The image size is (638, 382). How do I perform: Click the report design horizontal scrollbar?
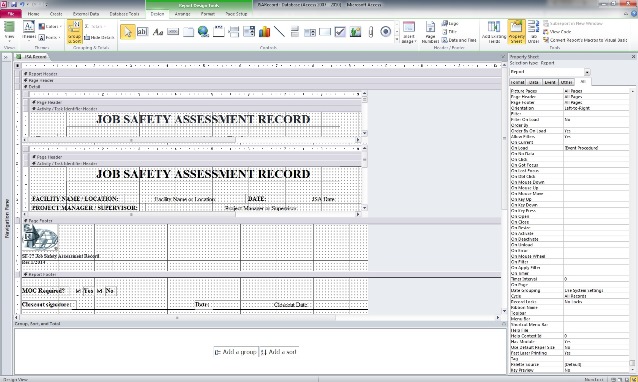(x=257, y=317)
